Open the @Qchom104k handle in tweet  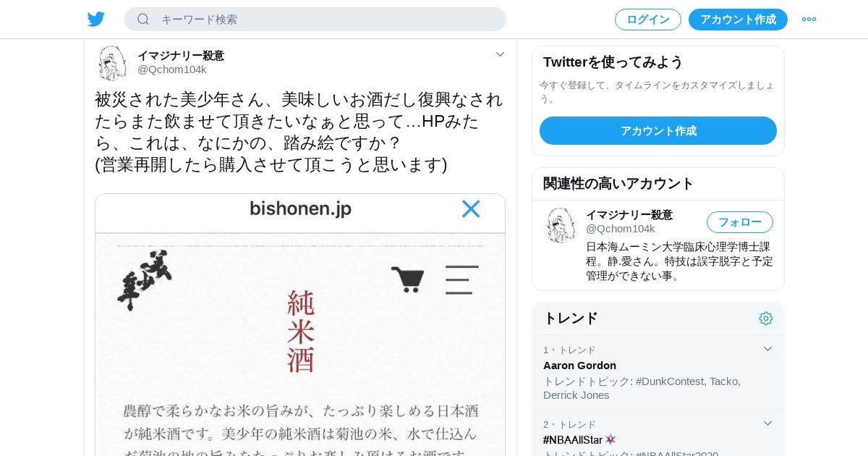pyautogui.click(x=172, y=69)
